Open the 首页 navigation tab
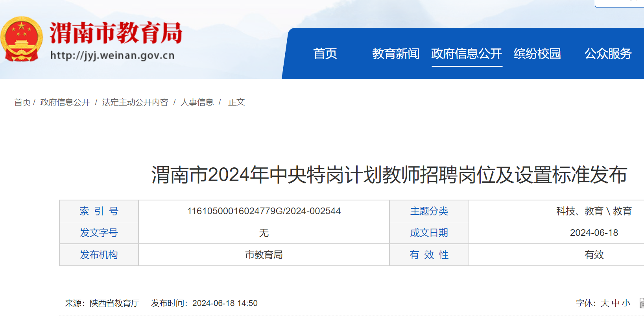Screen dimensions: 644x317 coord(325,54)
